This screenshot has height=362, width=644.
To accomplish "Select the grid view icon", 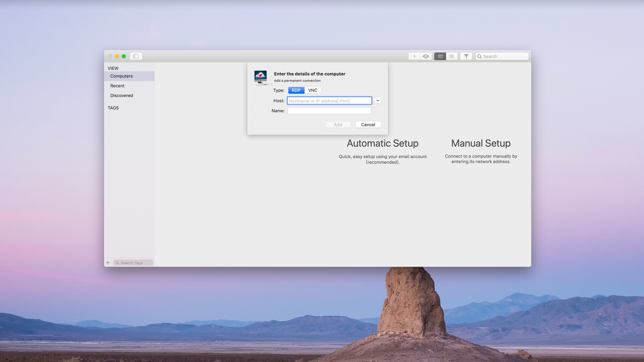I will [x=440, y=56].
